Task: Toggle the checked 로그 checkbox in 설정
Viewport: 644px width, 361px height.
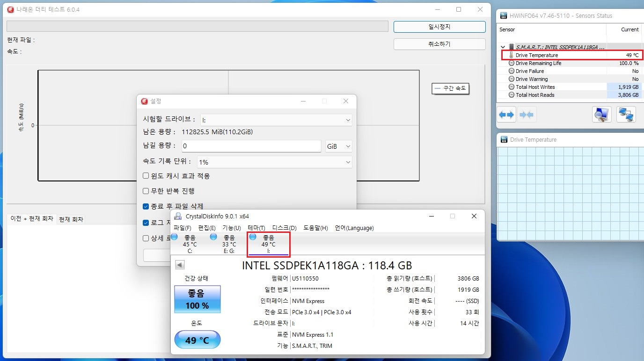Action: (x=146, y=223)
